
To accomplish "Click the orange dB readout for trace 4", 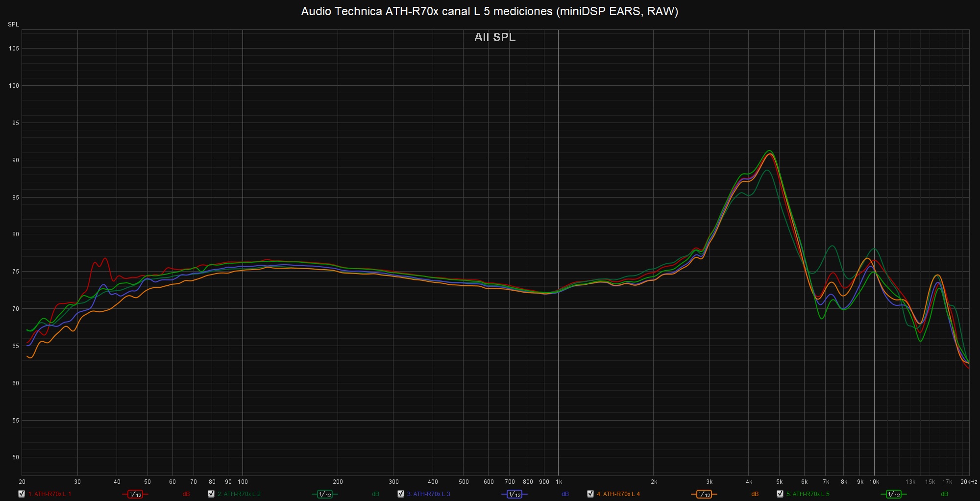I will [x=755, y=494].
